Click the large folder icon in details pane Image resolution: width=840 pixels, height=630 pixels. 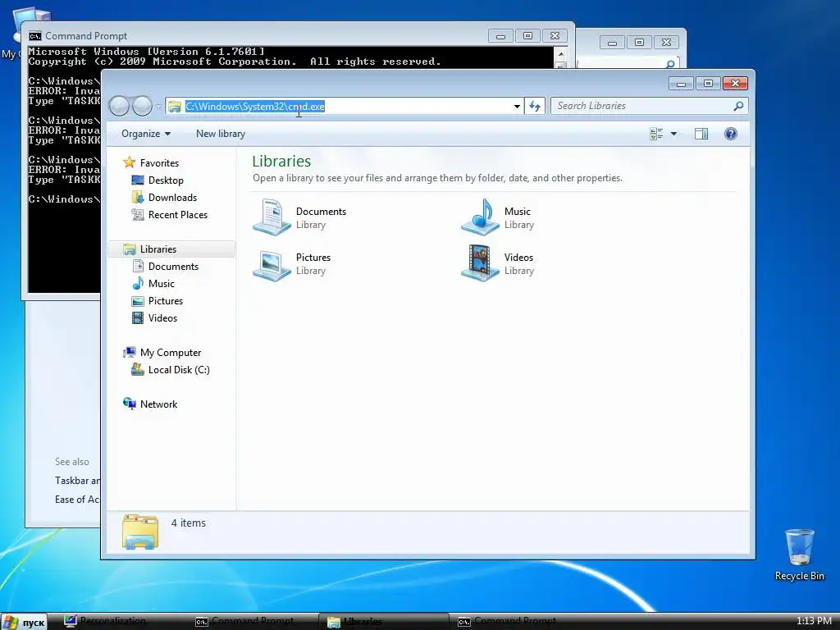click(x=139, y=532)
